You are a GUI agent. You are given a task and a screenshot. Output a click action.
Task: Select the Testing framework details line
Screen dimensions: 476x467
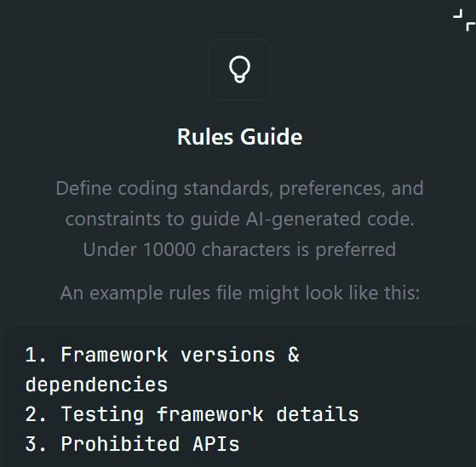click(192, 414)
